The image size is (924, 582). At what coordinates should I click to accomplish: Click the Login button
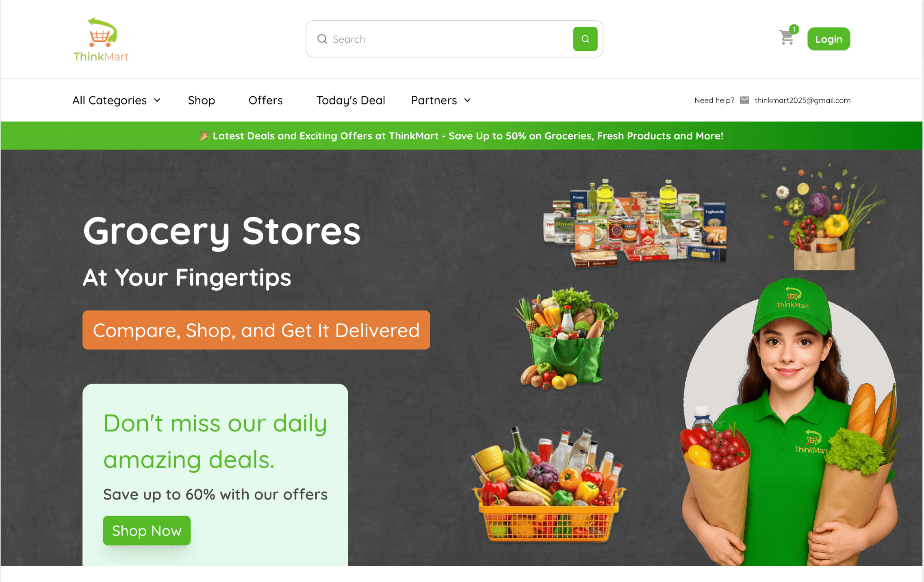pos(829,39)
